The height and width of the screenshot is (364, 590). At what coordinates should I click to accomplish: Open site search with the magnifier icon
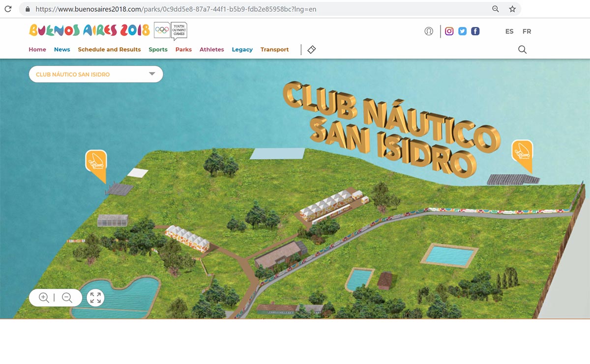pos(522,50)
